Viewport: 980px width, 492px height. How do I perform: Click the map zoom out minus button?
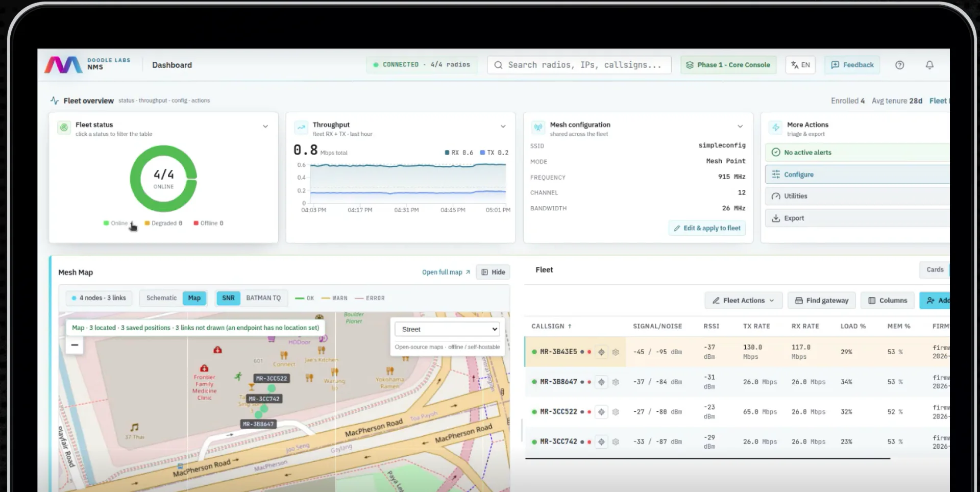pos(75,345)
